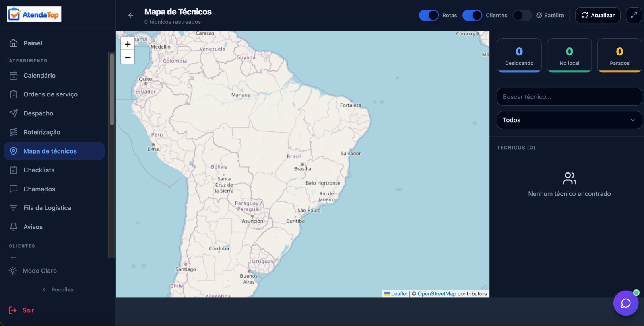Click the São Paulo label on map
Screen dimensions: 644x326
[309, 210]
